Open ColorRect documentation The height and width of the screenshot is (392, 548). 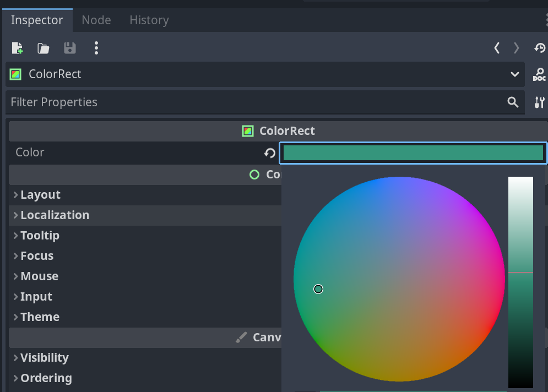pyautogui.click(x=539, y=75)
